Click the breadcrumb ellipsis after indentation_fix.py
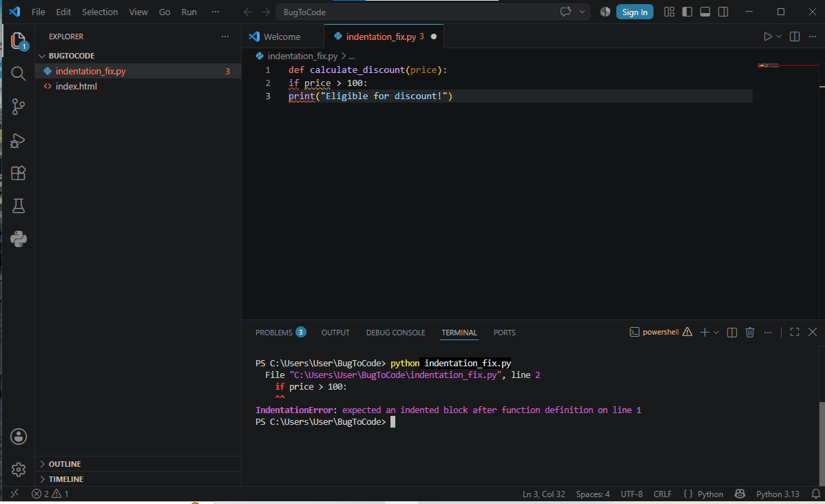 point(352,56)
